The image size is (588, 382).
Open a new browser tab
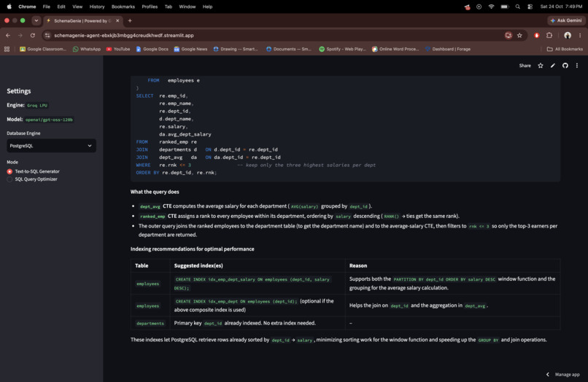130,20
